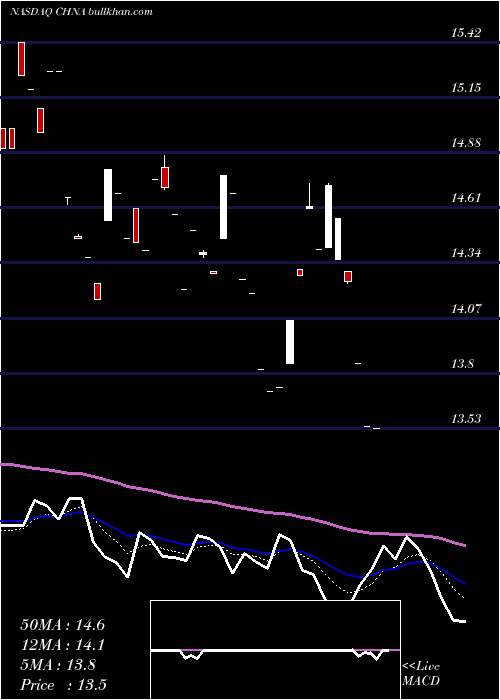Click the Price : 13.5 readout
The image size is (500, 700).
click(63, 685)
